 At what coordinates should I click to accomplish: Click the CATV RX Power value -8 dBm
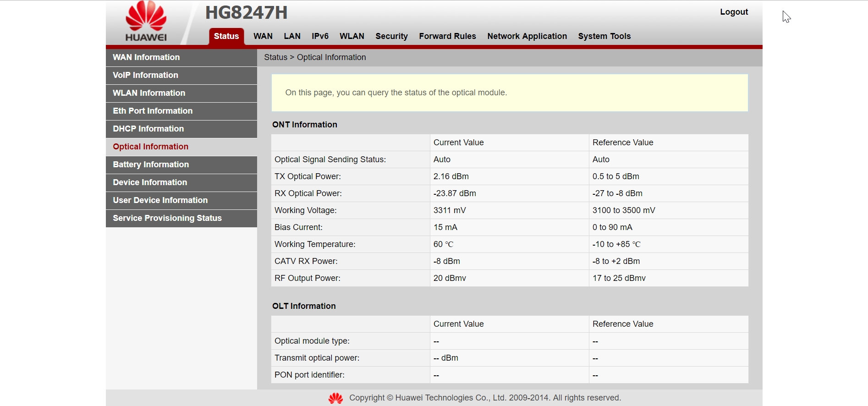[447, 261]
